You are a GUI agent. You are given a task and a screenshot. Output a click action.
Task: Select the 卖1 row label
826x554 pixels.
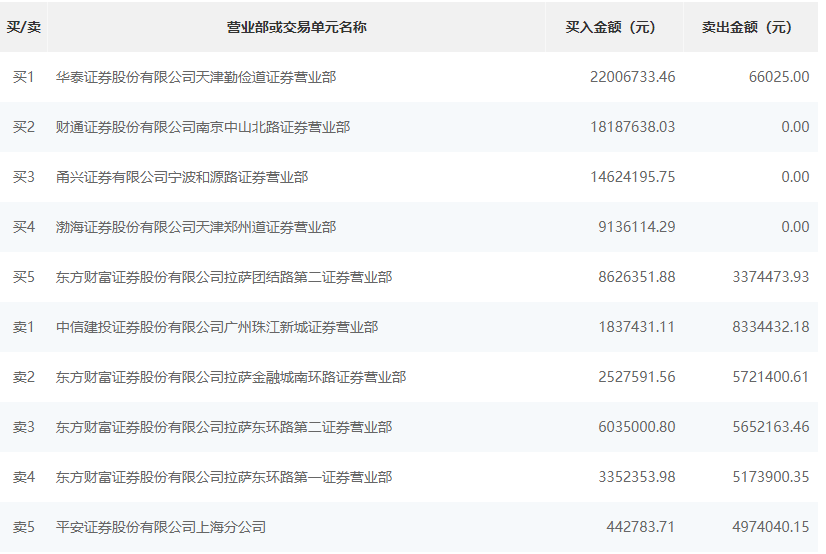pyautogui.click(x=24, y=327)
